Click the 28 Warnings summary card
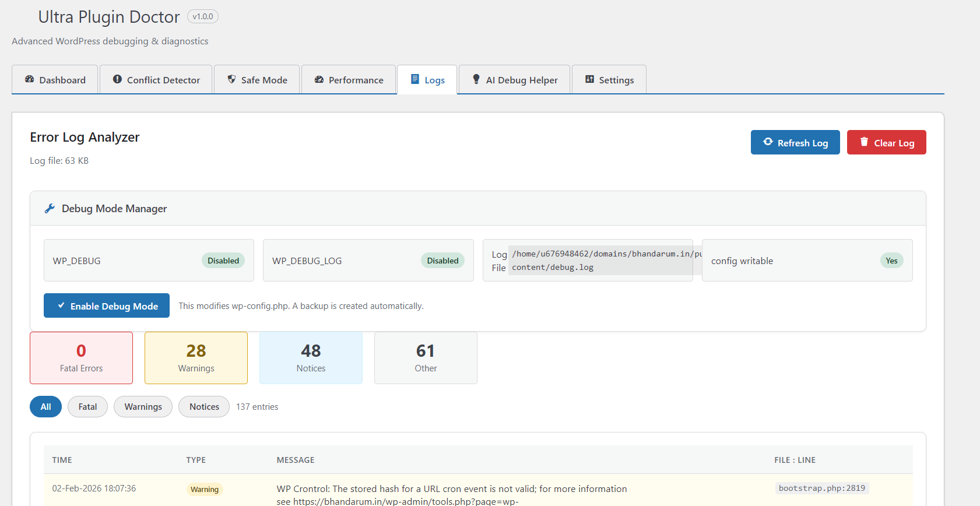The height and width of the screenshot is (506, 980). pos(196,358)
